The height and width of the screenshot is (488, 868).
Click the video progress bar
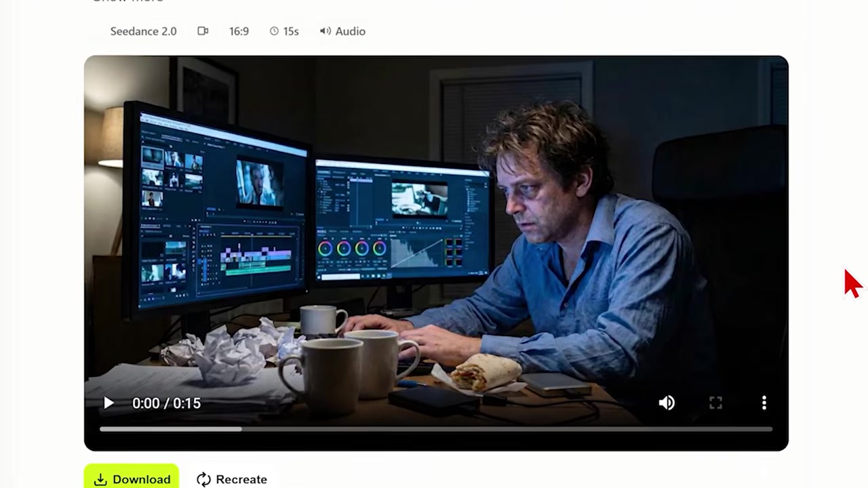436,429
